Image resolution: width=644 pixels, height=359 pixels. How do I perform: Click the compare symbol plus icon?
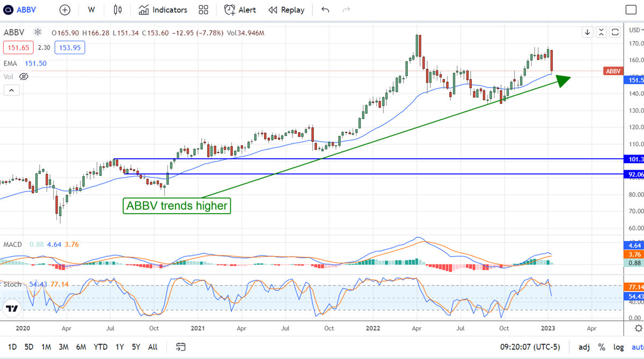tap(64, 10)
